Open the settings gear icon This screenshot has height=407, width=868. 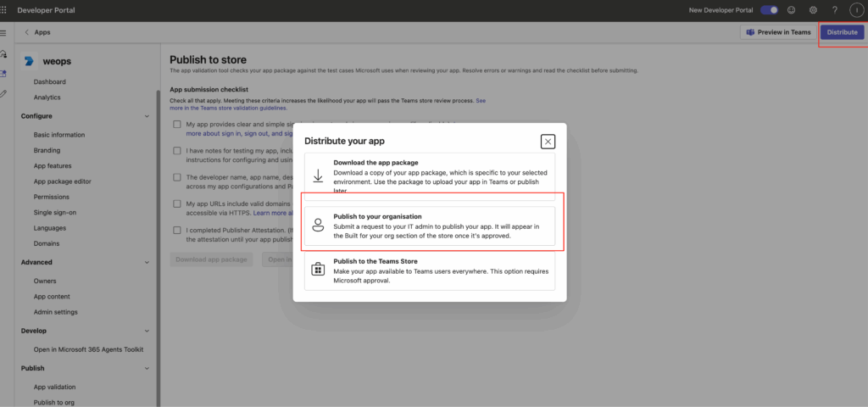click(813, 10)
